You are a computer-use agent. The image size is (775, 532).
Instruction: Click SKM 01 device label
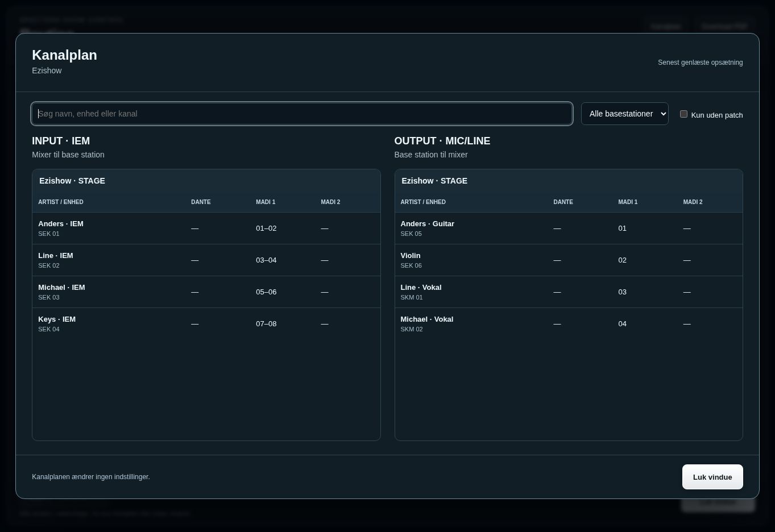tap(412, 297)
